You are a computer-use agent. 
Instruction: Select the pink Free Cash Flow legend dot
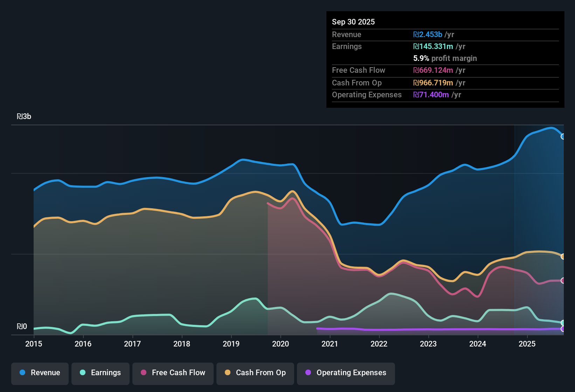coord(143,373)
